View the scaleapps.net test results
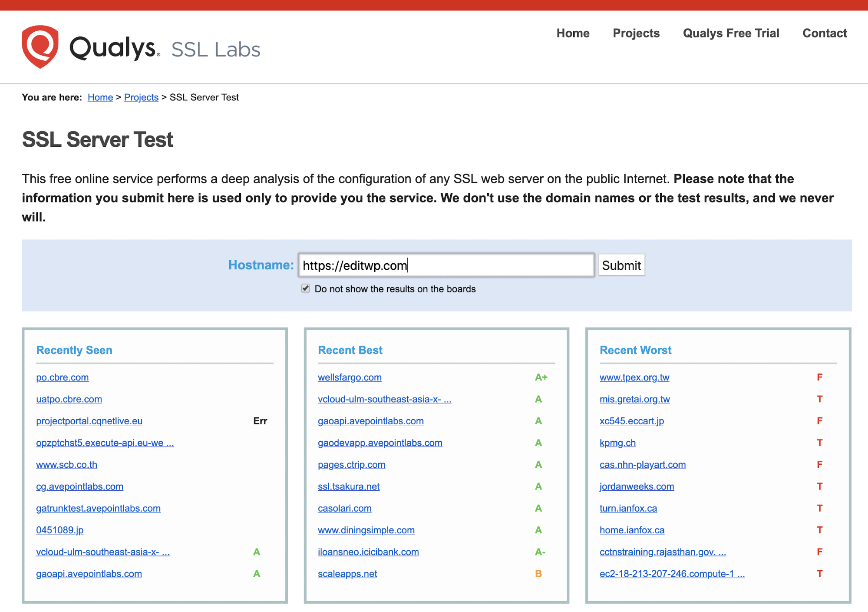This screenshot has width=868, height=612. pos(347,573)
